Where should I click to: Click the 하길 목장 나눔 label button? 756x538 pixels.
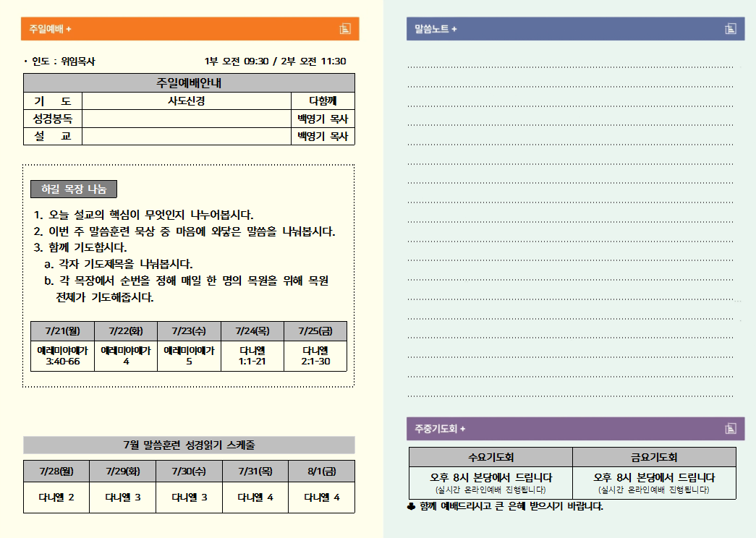tap(74, 189)
